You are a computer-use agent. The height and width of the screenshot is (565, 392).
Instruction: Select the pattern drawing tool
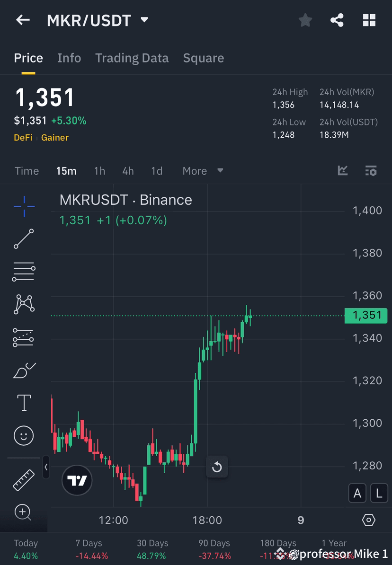click(x=24, y=304)
